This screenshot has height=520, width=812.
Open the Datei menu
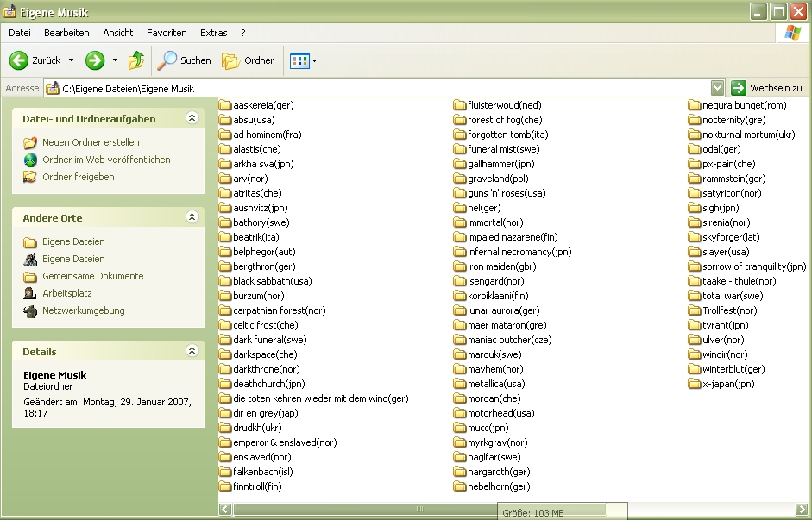pos(20,33)
